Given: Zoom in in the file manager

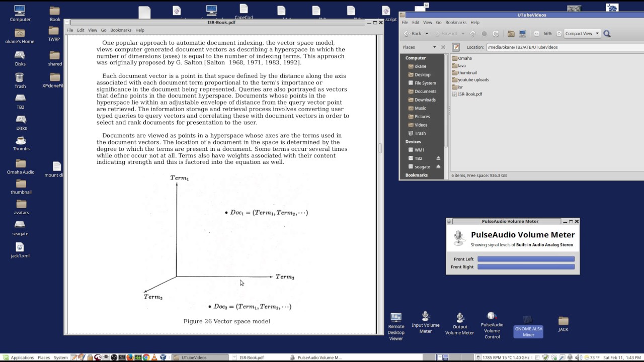Looking at the screenshot, I should pos(558,34).
